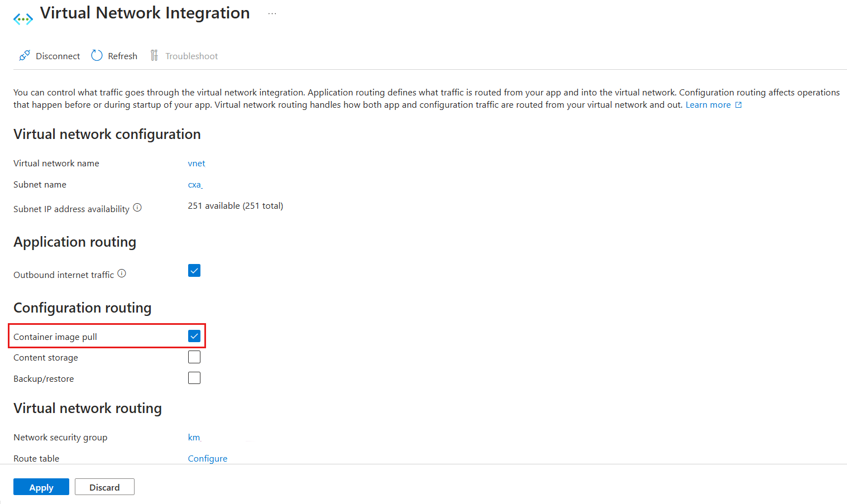847x504 pixels.
Task: Select the '251 available (251 total)' value
Action: click(236, 206)
